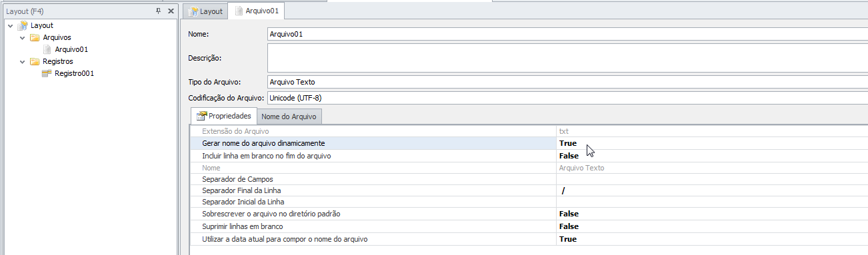Collapse the Arquivos folder node
This screenshot has height=255, width=868.
[x=22, y=37]
